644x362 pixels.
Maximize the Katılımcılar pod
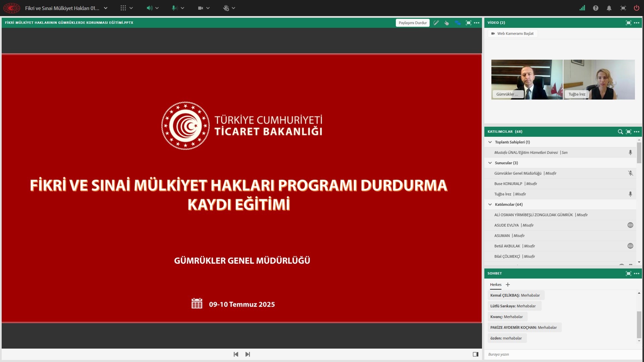629,132
